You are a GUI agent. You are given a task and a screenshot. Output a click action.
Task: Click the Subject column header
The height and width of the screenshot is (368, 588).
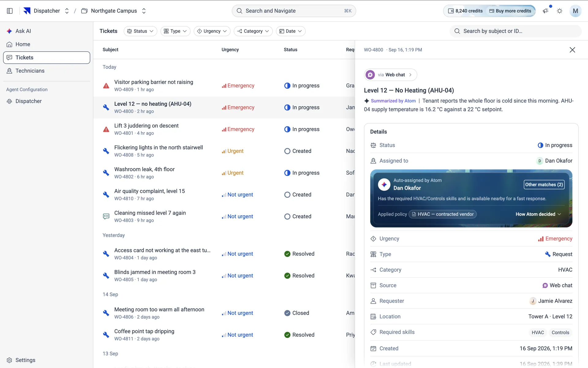(110, 50)
